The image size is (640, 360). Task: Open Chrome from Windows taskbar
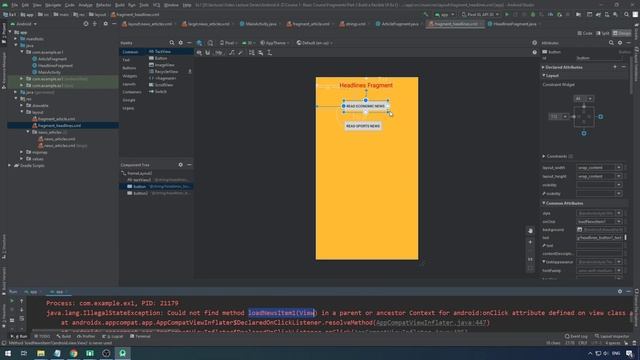pos(73,353)
